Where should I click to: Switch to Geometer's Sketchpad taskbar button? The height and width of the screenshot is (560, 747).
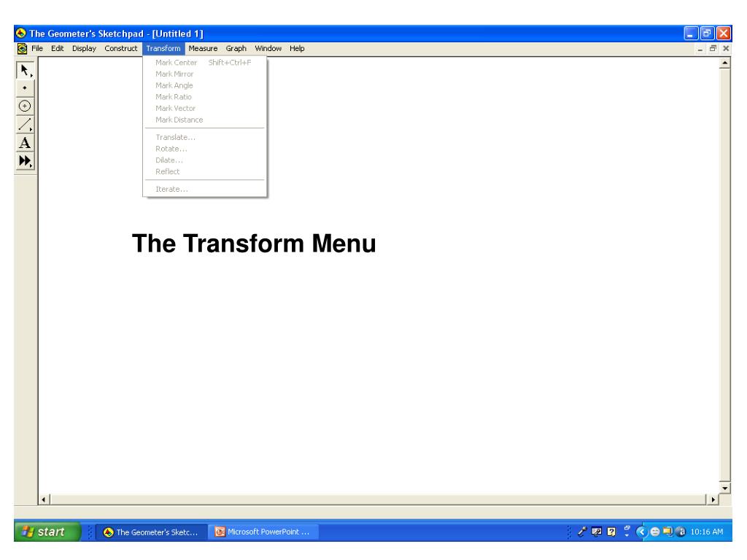152,532
